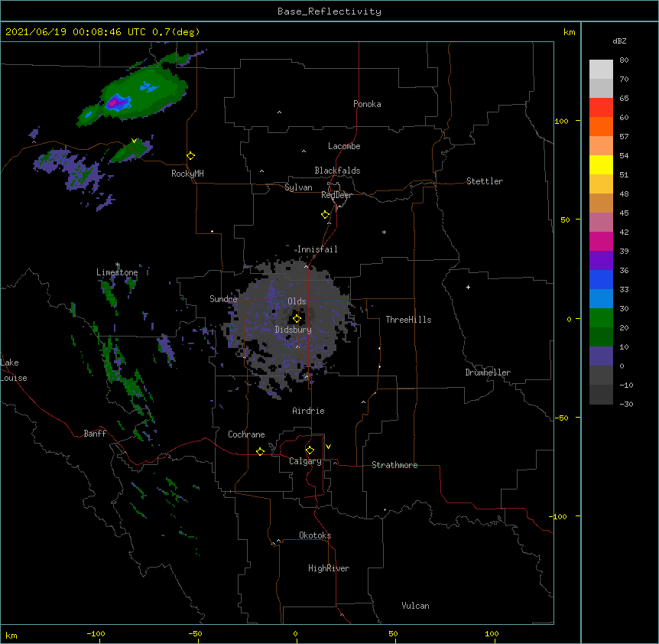Pick the yellow 51-54 dBZ legend swatch
Screen dimensions: 659x644
pyautogui.click(x=601, y=164)
